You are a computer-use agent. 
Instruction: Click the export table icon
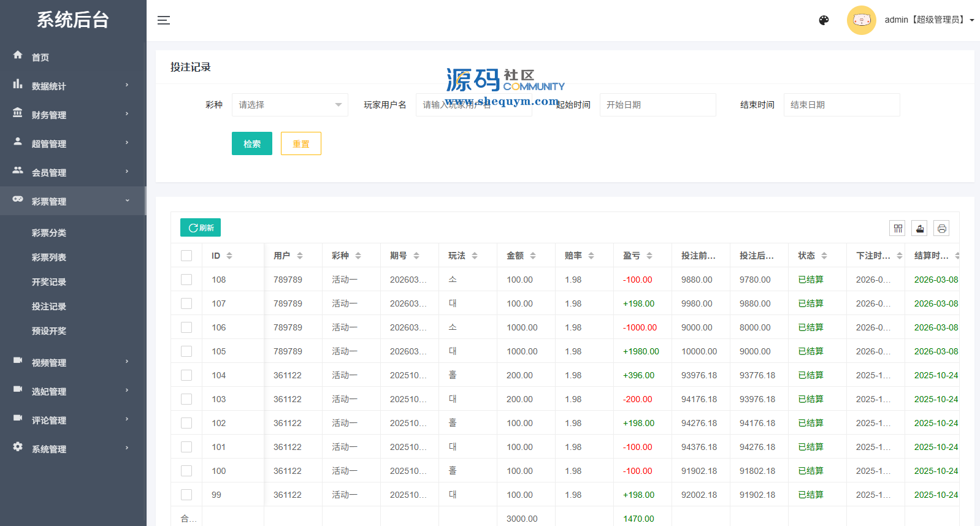[x=919, y=229]
